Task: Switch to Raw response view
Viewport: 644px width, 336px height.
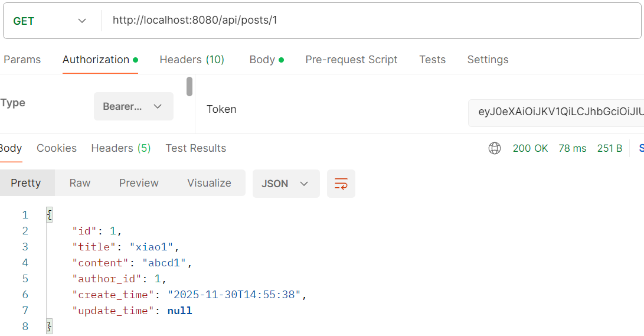Action: [80, 183]
